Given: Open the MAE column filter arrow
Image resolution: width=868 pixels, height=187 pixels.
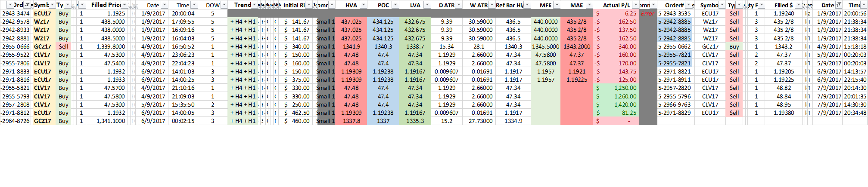Looking at the screenshot, I should point(589,5).
